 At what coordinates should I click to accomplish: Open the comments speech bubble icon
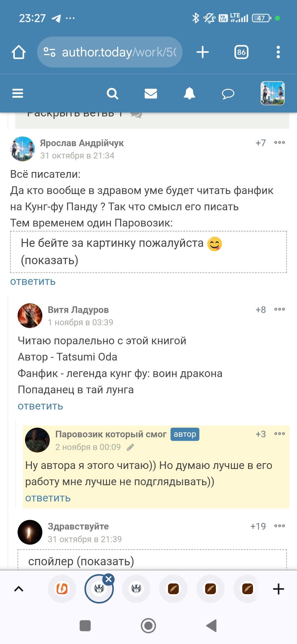tap(228, 94)
